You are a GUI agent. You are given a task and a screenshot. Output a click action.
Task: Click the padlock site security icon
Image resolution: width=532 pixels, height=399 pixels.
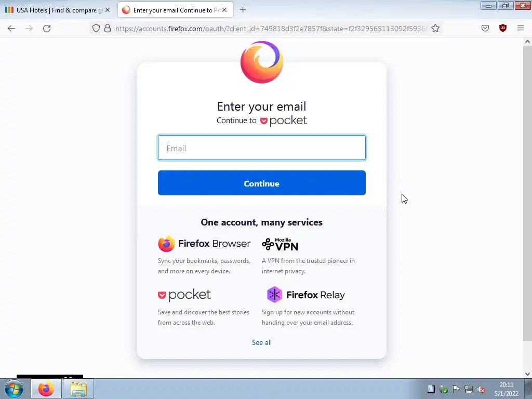[108, 28]
